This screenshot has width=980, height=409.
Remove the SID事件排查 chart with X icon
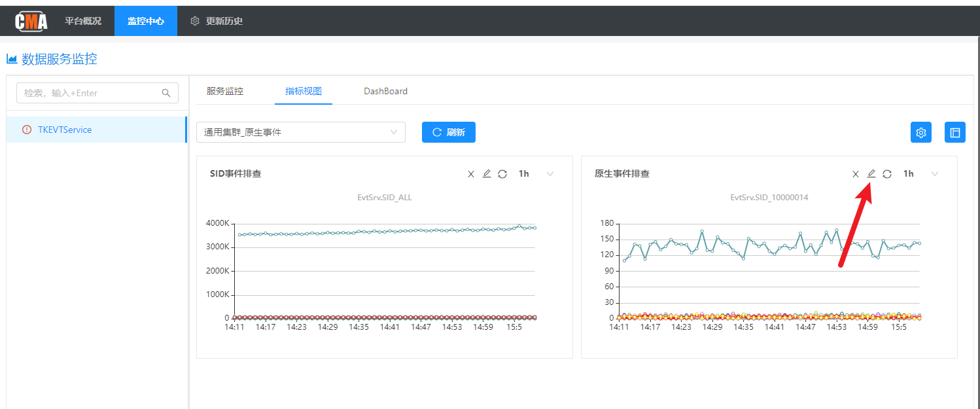pyautogui.click(x=470, y=174)
